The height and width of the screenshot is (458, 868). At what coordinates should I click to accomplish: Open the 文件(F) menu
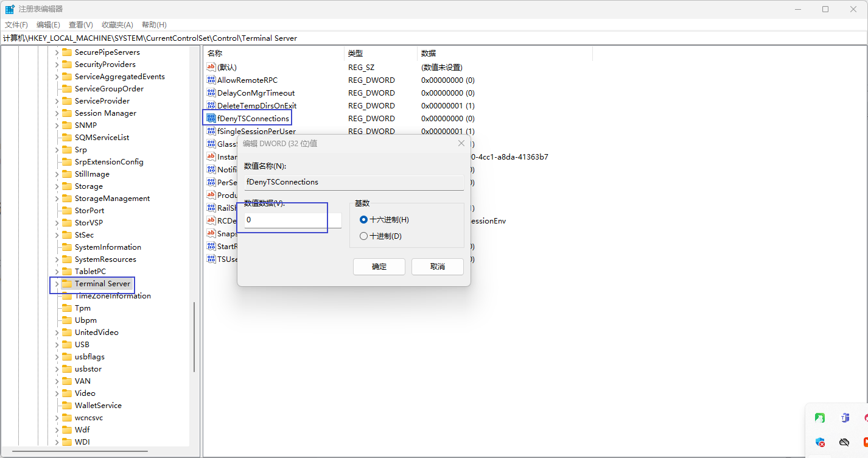(16, 24)
